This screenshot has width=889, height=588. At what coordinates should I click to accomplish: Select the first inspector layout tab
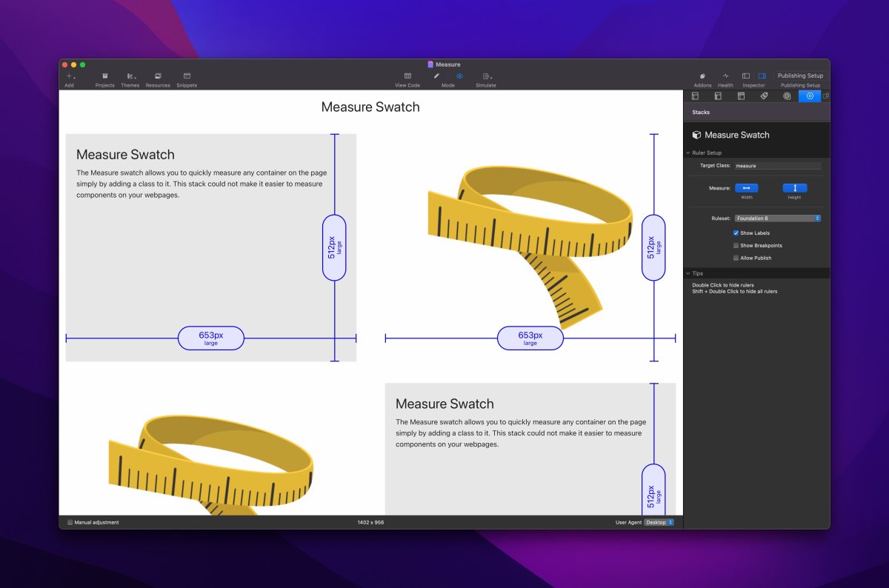tap(695, 96)
